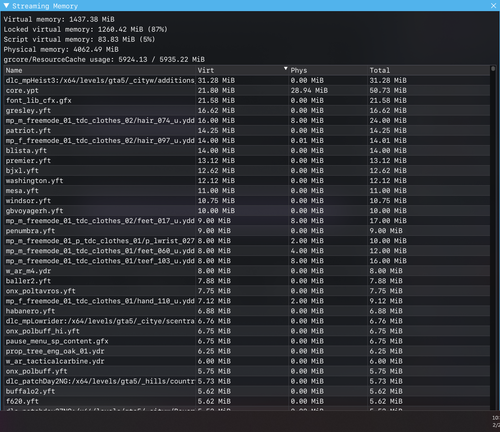500x432 pixels.
Task: Select the gresley.yft row
Action: coord(247,110)
